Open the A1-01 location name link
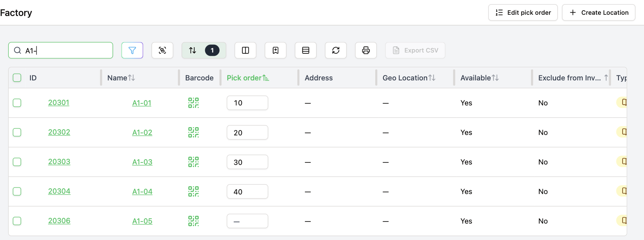644x240 pixels. tap(142, 103)
